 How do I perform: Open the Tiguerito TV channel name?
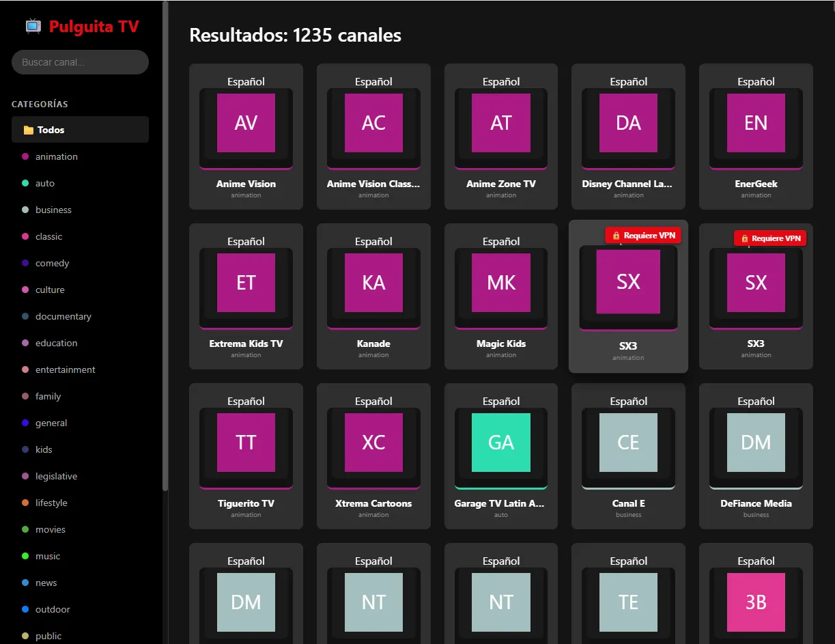246,503
